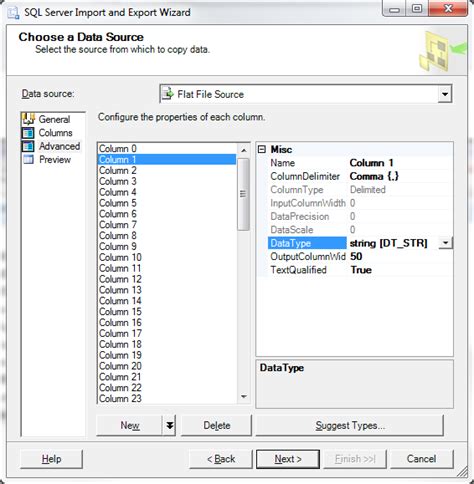Viewport: 474px width, 484px height.
Task: Click the DataScale property label
Action: click(x=292, y=230)
